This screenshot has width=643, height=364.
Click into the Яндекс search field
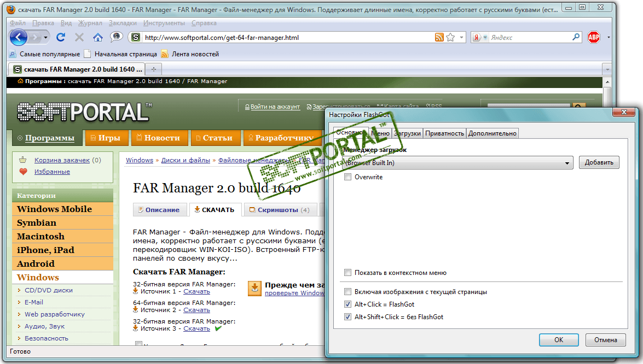pyautogui.click(x=529, y=37)
